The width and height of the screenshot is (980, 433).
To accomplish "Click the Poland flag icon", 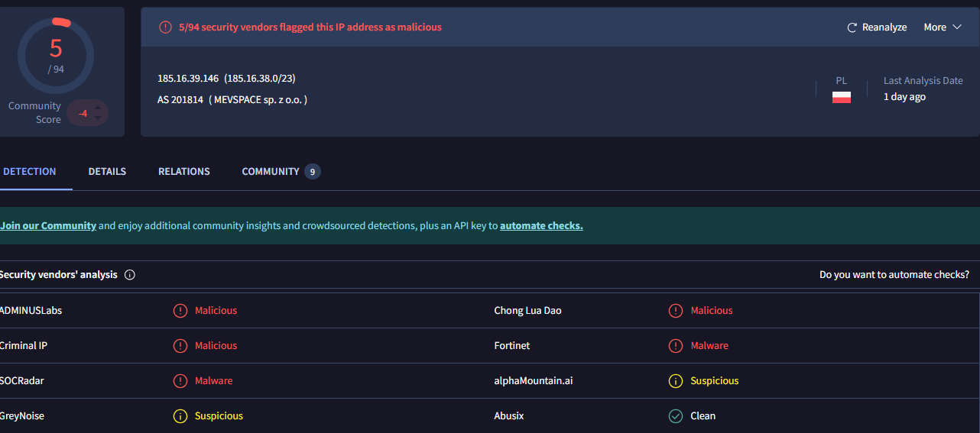I will click(841, 97).
